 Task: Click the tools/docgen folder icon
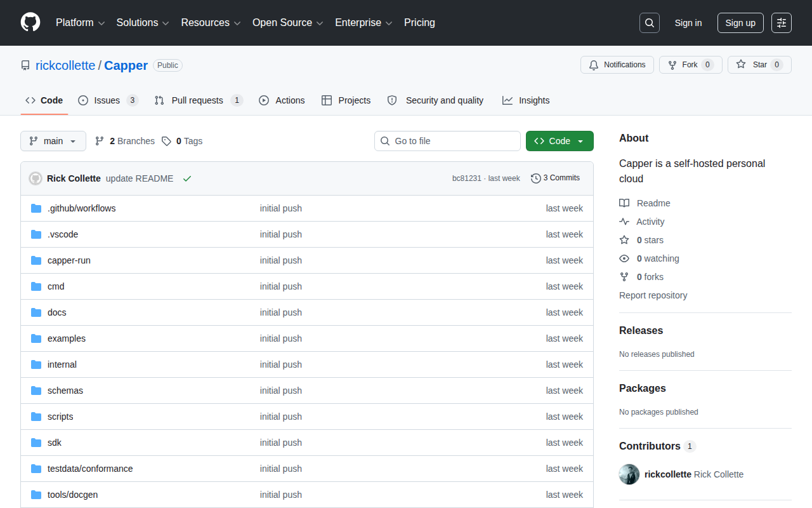click(x=36, y=495)
